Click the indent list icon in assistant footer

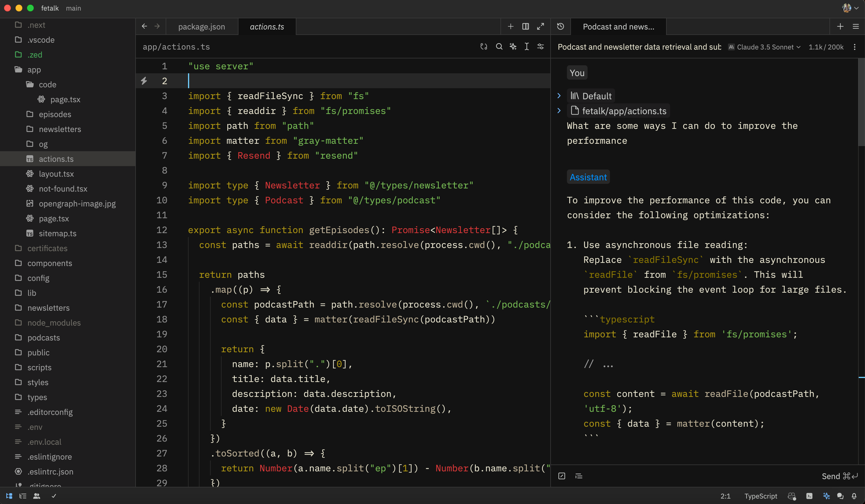coord(579,476)
